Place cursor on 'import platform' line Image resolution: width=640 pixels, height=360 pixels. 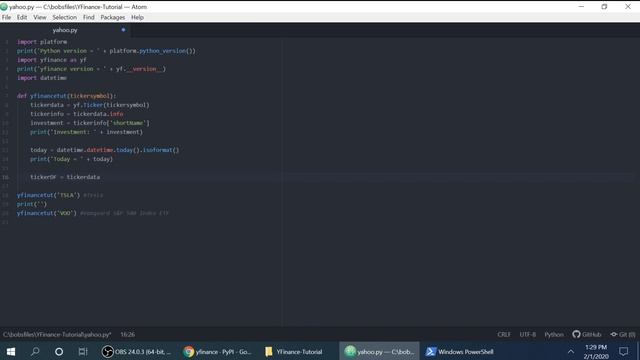(x=42, y=42)
